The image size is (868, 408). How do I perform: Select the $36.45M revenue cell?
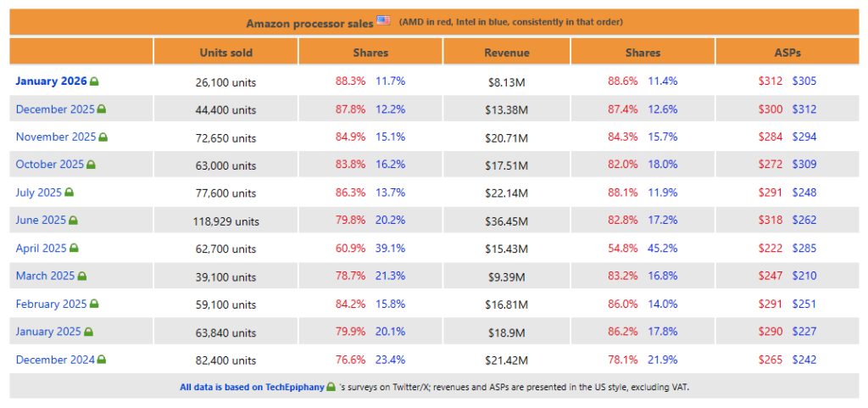(x=507, y=221)
